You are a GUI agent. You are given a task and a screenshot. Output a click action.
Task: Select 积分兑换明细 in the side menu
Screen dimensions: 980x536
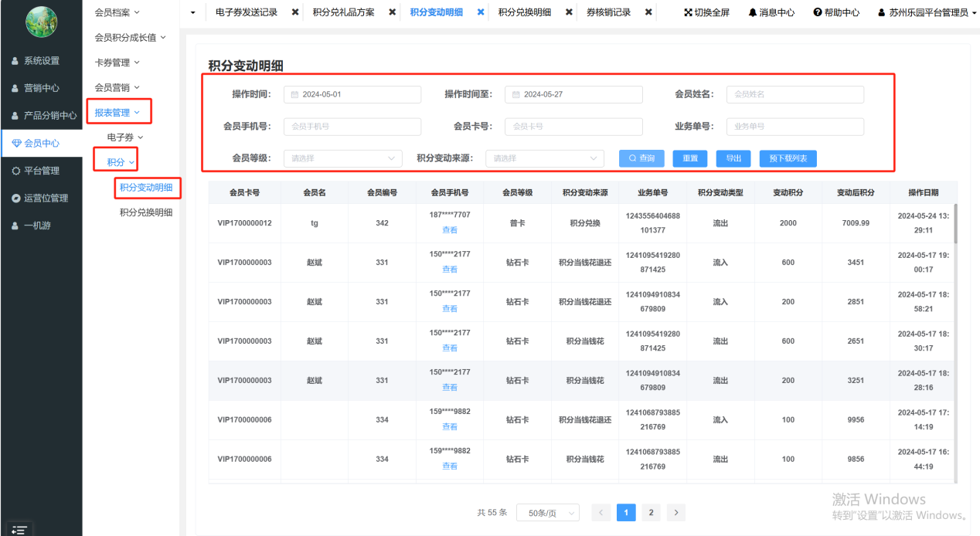click(146, 213)
